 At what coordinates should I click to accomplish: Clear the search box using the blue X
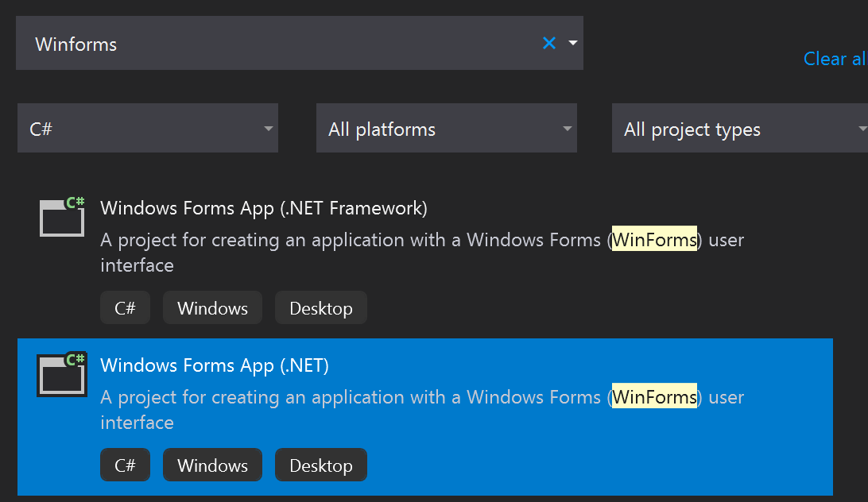[548, 43]
